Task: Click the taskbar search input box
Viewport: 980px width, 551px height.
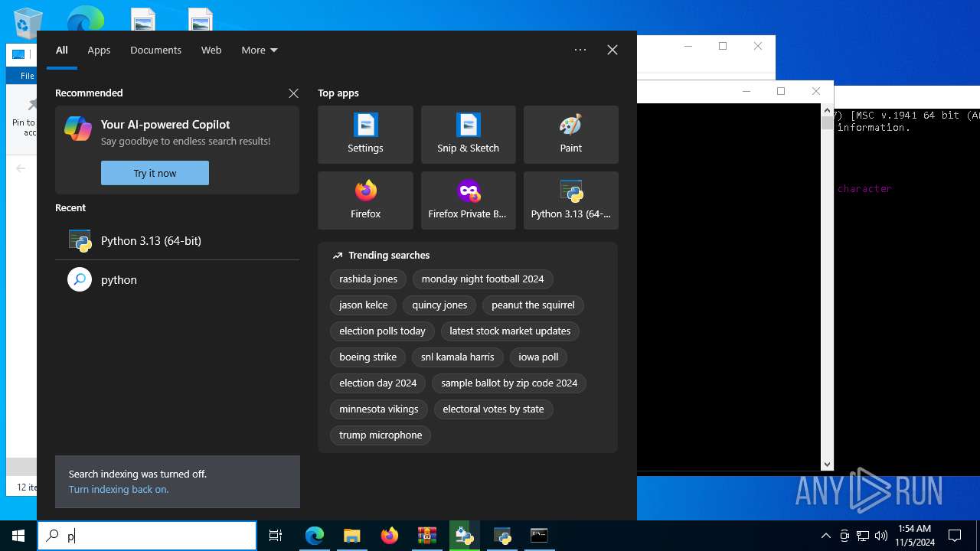Action: (147, 536)
